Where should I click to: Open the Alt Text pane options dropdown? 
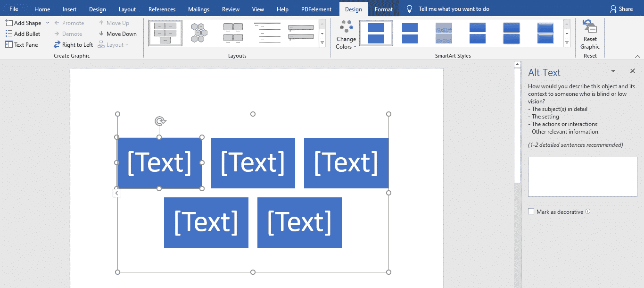613,70
